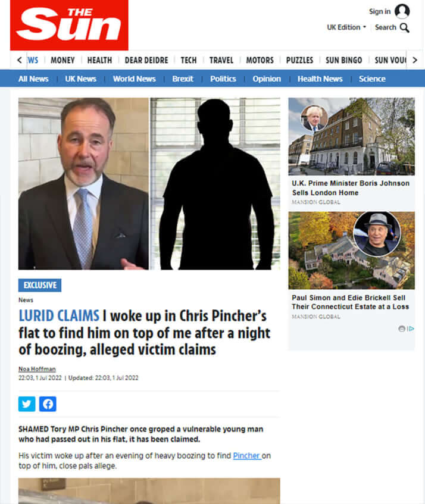This screenshot has width=425, height=504.
Task: Go to previous nav items with the left arrow
Action: point(20,60)
